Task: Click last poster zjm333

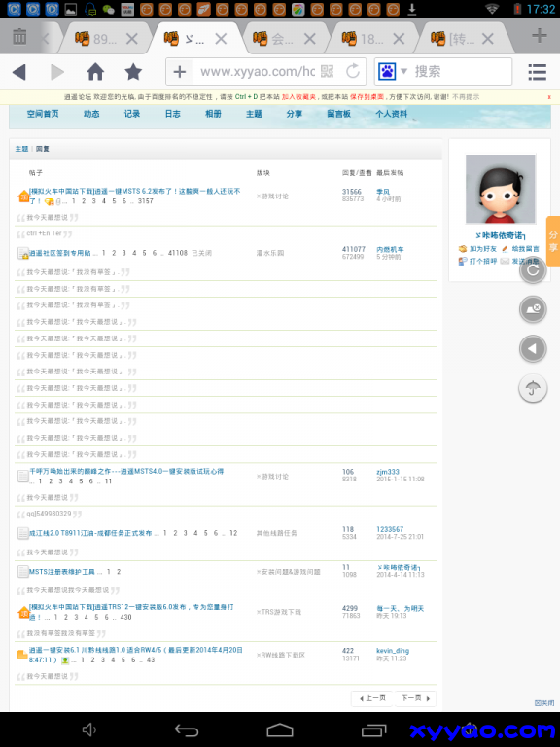Action: click(388, 472)
